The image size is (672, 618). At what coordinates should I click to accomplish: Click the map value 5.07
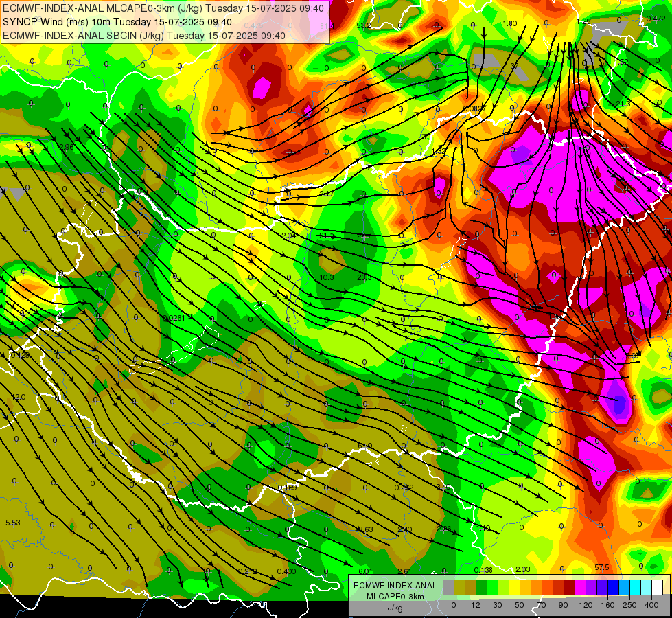click(x=633, y=356)
